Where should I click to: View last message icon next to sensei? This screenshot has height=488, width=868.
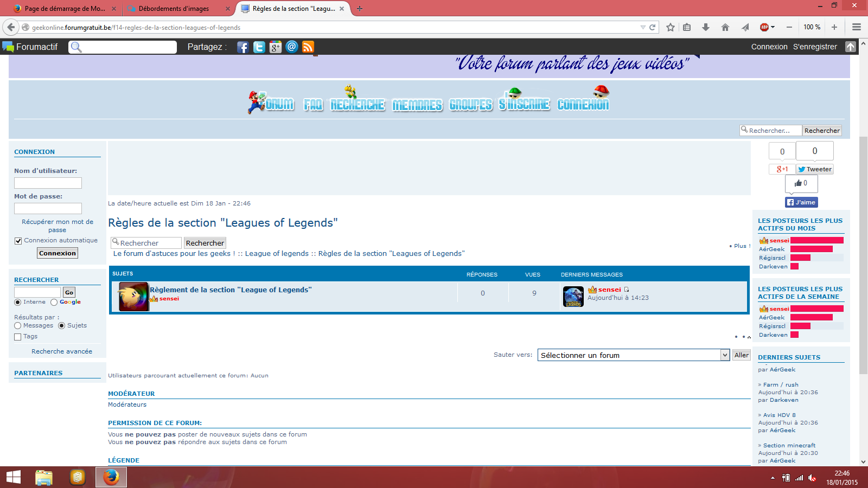[627, 290]
